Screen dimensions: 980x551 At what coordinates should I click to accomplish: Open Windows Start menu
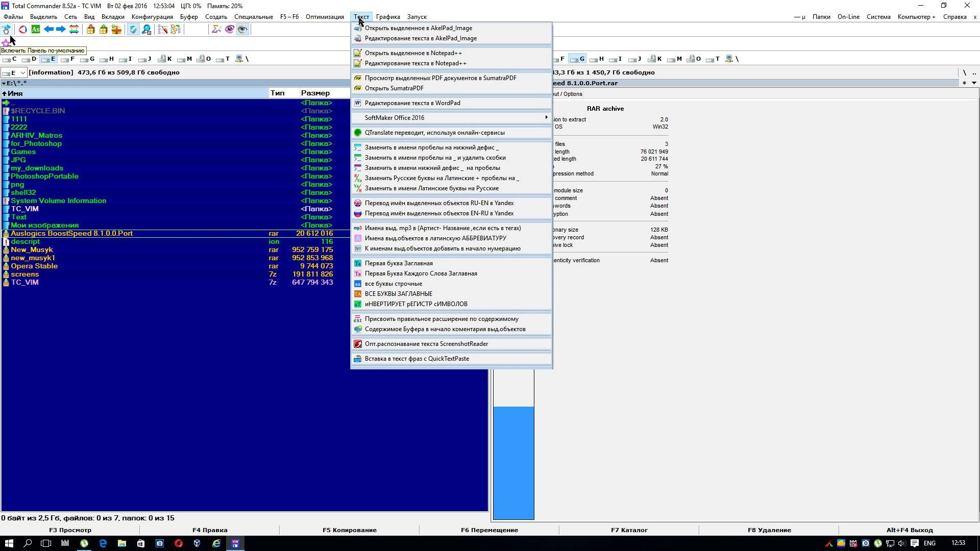pos(9,543)
